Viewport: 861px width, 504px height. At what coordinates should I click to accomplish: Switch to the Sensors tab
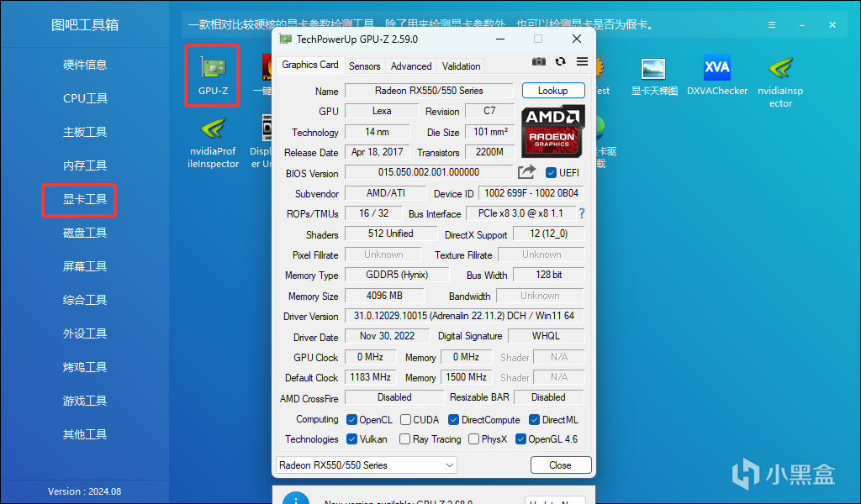(365, 66)
